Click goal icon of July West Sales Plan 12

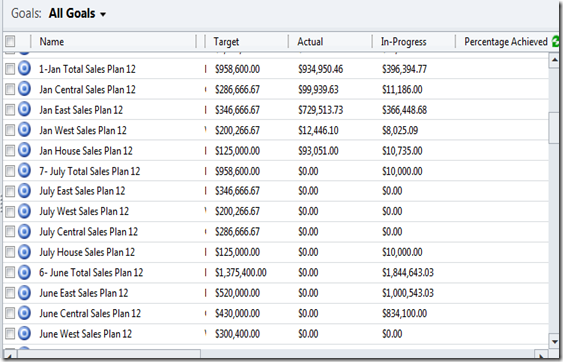point(24,211)
